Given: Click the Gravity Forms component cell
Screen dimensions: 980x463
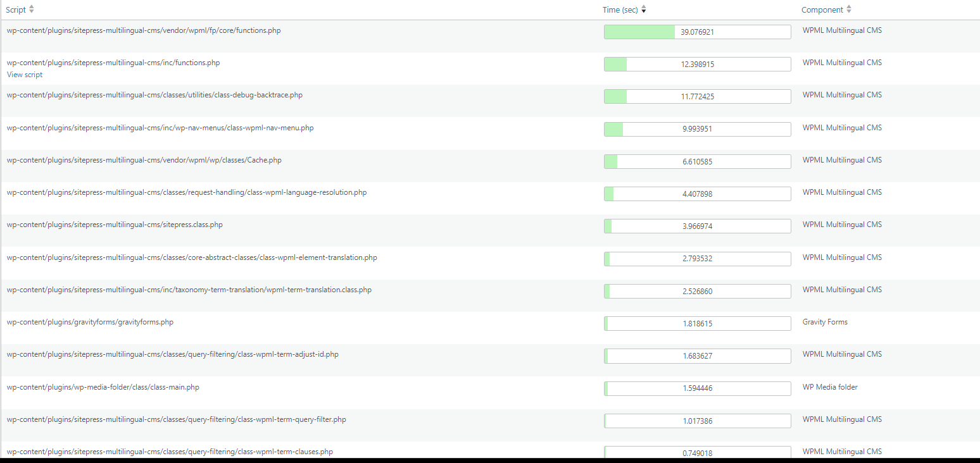Looking at the screenshot, I should [x=825, y=322].
